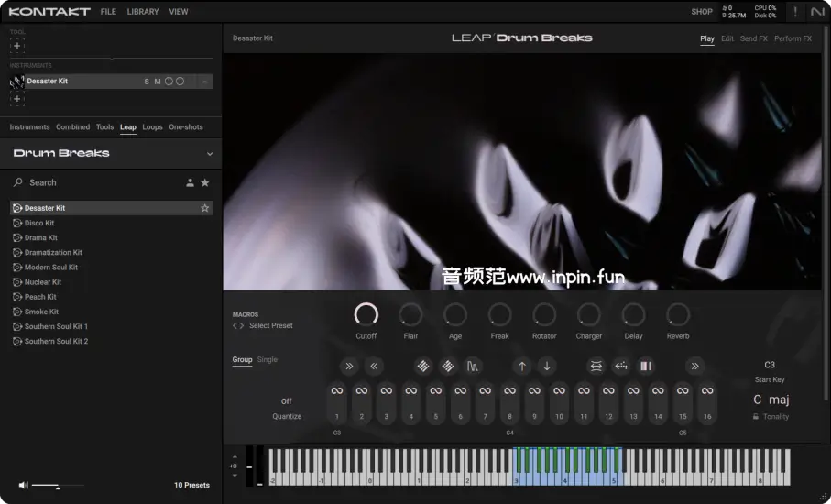Click the user content person icon
Viewport: 831px width, 504px height.
click(x=191, y=182)
